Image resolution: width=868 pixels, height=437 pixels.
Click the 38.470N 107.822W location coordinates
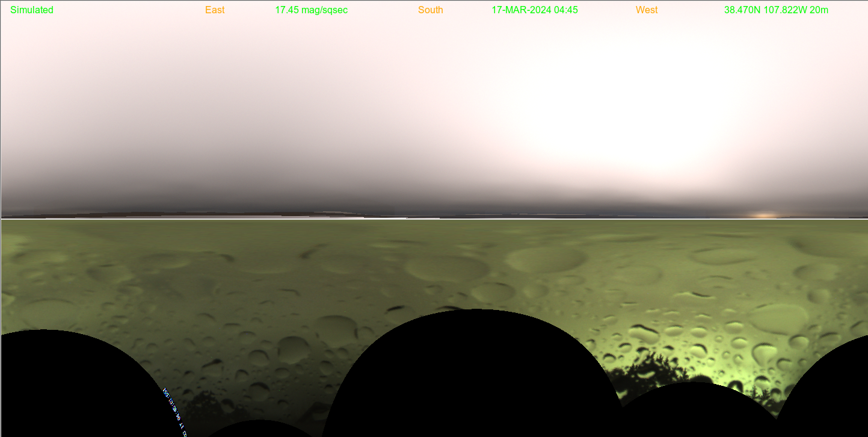click(x=776, y=10)
